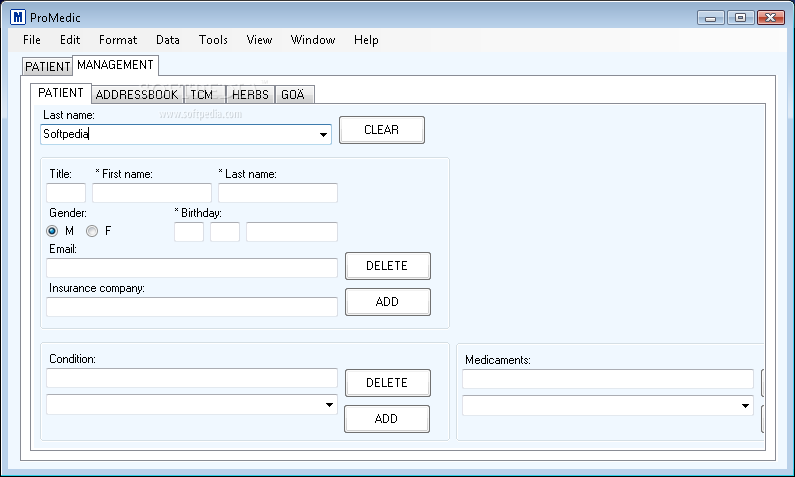Open the Data menu
795x477 pixels.
coord(167,40)
